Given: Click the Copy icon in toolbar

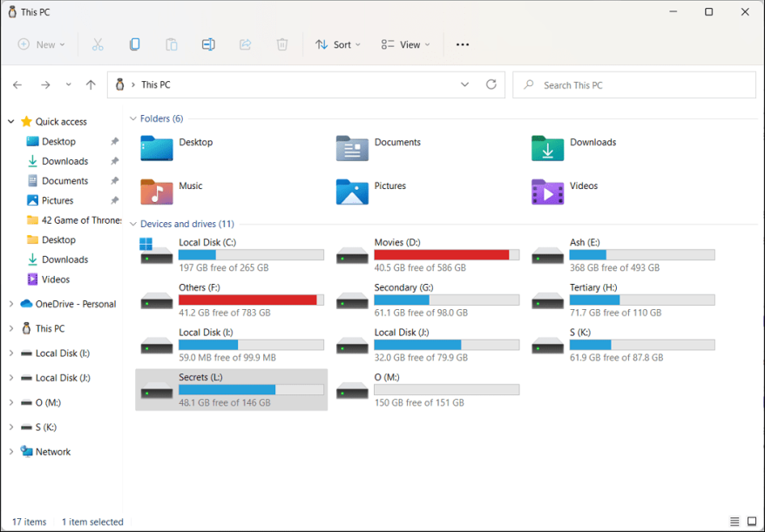Looking at the screenshot, I should click(x=134, y=44).
